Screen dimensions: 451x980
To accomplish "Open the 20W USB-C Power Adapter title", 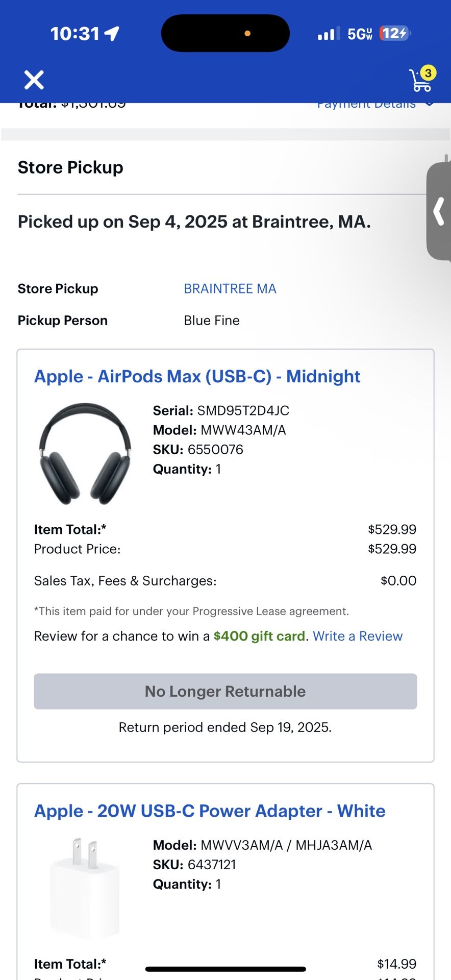I will pyautogui.click(x=210, y=811).
